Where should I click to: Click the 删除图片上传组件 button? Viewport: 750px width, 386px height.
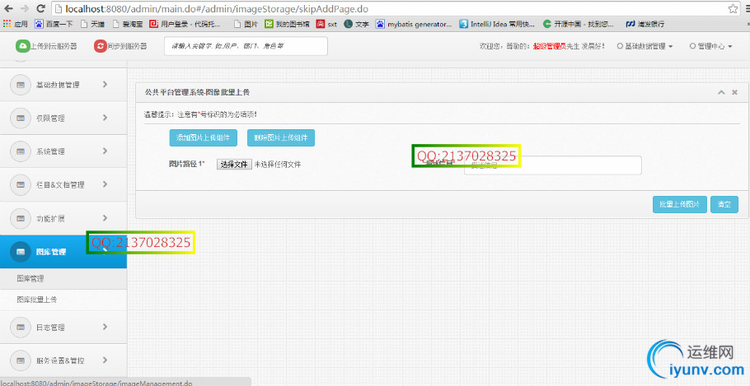pos(281,138)
